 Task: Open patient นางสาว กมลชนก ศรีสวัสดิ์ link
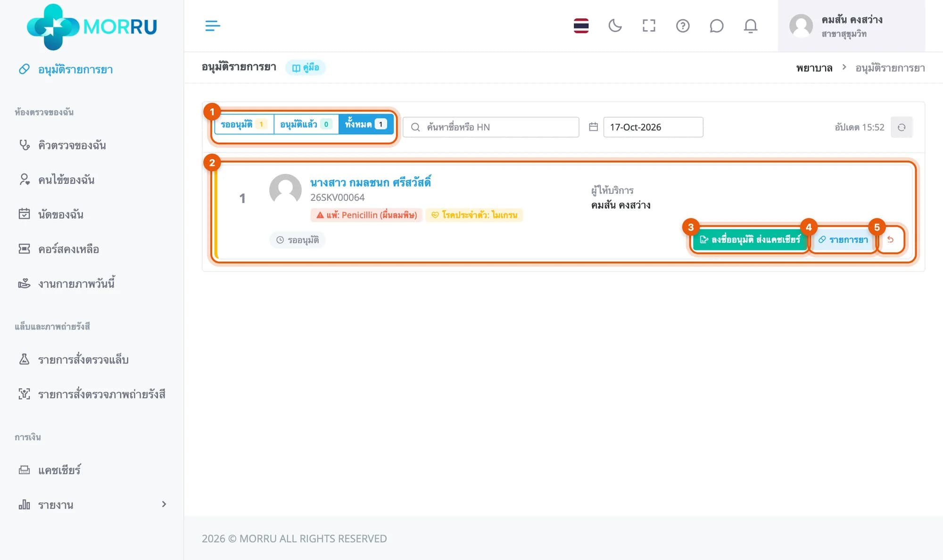(371, 182)
